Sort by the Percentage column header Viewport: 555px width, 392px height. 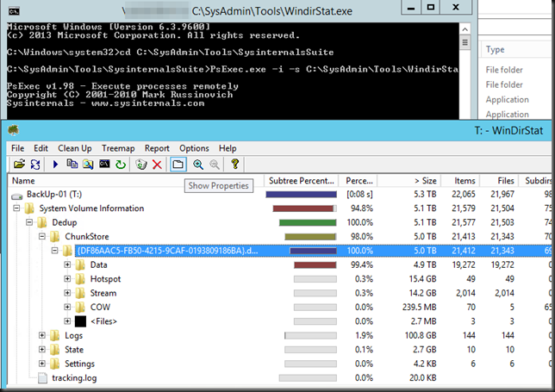(359, 181)
